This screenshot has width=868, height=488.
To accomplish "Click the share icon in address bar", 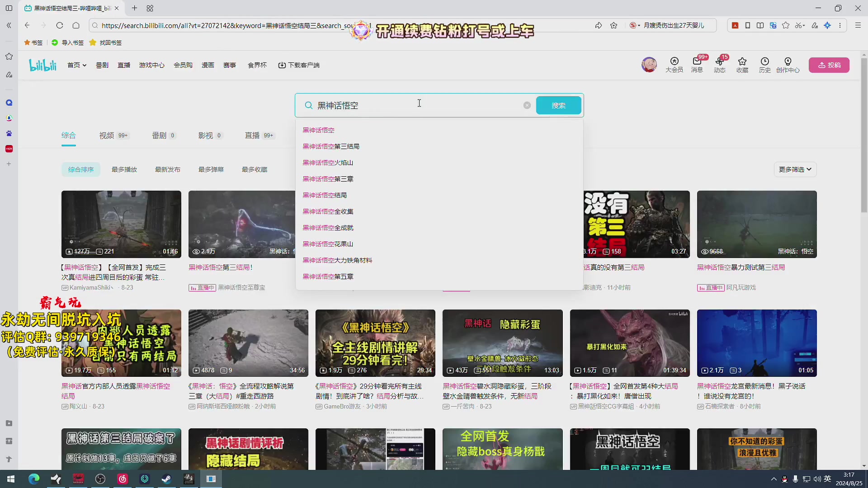I will (x=598, y=25).
